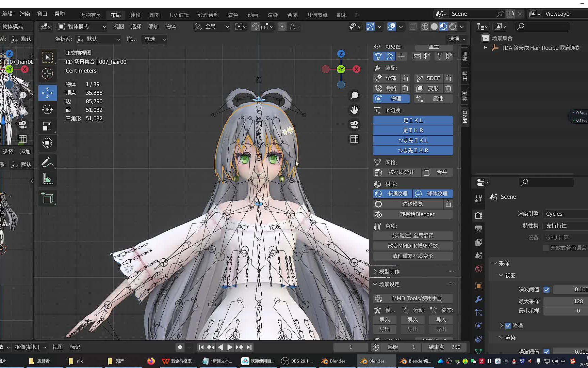The image size is (588, 368).
Task: Click the blue Z axis on the navigation gizmo
Action: click(341, 54)
